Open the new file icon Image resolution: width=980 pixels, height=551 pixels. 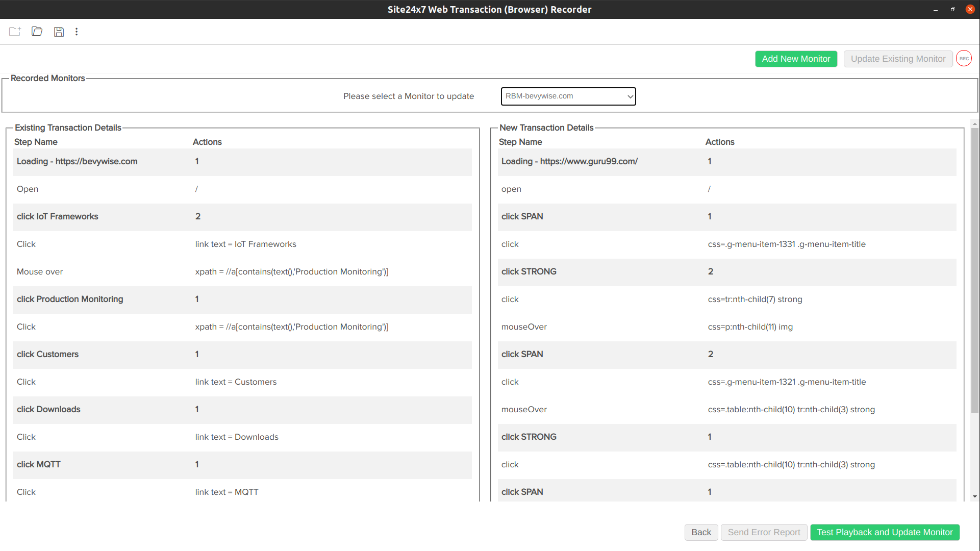click(x=15, y=32)
